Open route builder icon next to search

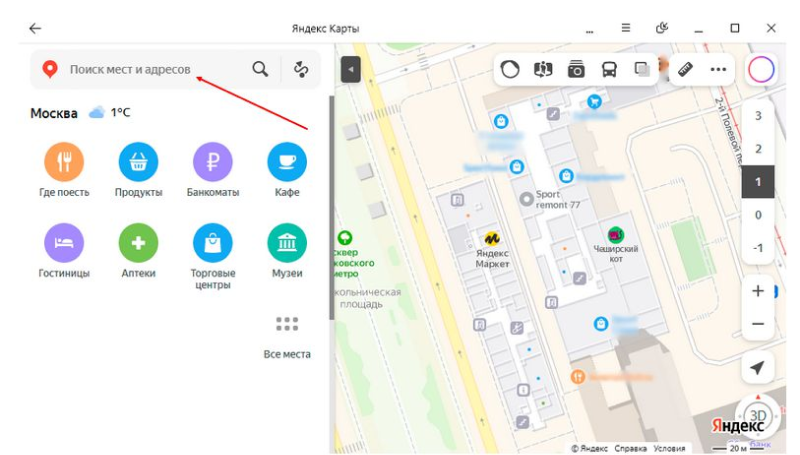[301, 69]
